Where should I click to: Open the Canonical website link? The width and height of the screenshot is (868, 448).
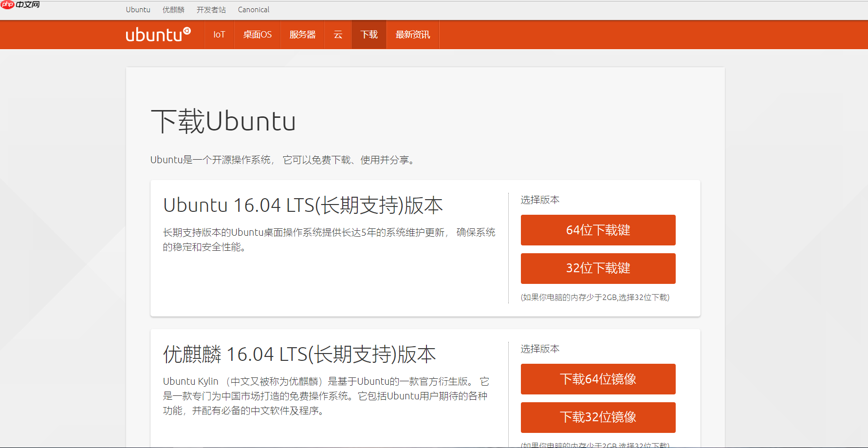(x=253, y=9)
